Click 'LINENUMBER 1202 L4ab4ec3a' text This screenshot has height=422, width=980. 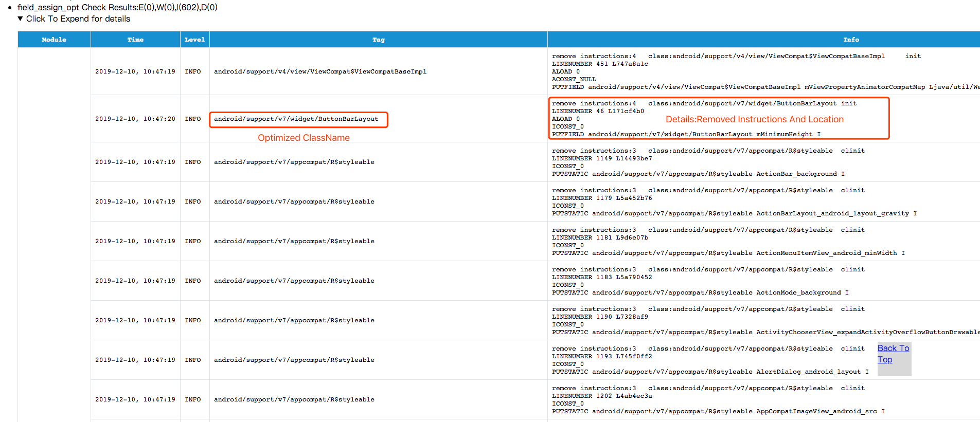click(x=602, y=396)
